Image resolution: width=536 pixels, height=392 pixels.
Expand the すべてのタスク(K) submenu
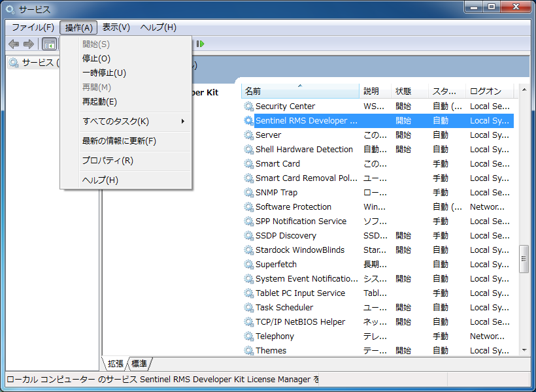point(126,122)
